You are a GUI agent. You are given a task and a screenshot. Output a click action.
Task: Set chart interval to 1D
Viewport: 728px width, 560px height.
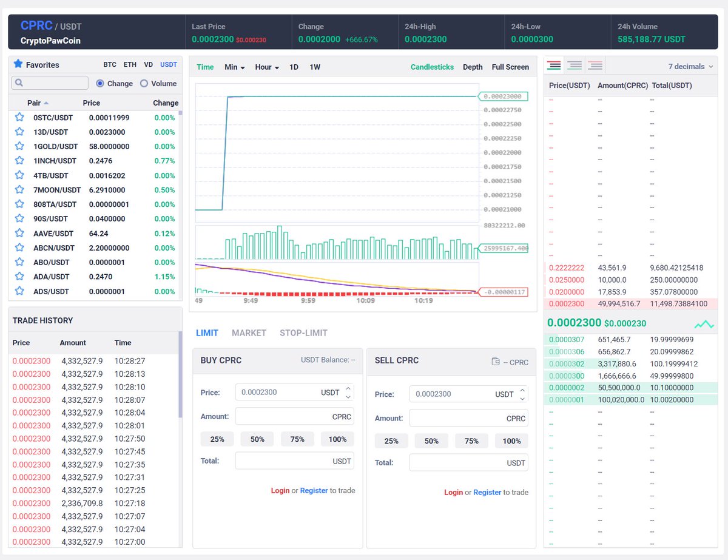[294, 67]
